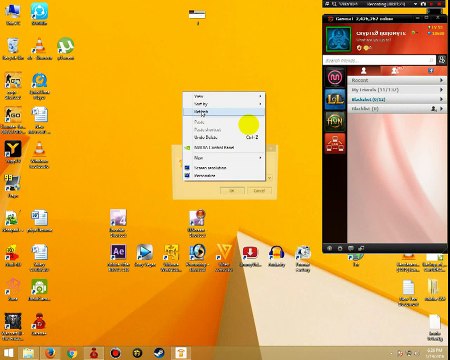The image size is (450, 360).
Task: Select the Format Factory desktop icon
Action: click(x=303, y=259)
